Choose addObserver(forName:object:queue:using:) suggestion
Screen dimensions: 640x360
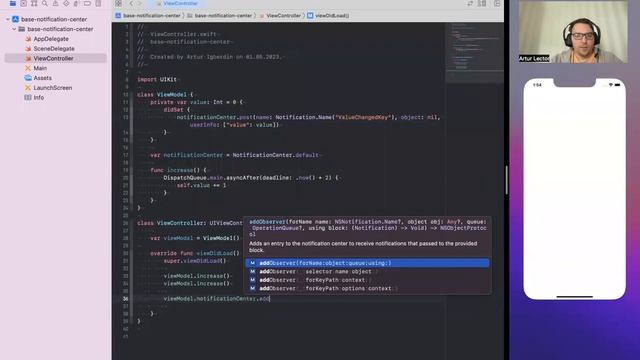tap(367, 263)
